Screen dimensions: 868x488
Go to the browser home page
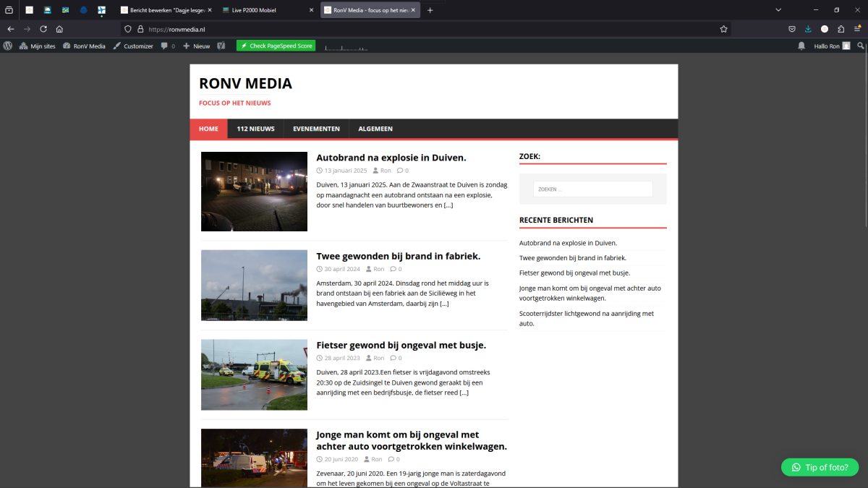coord(59,29)
